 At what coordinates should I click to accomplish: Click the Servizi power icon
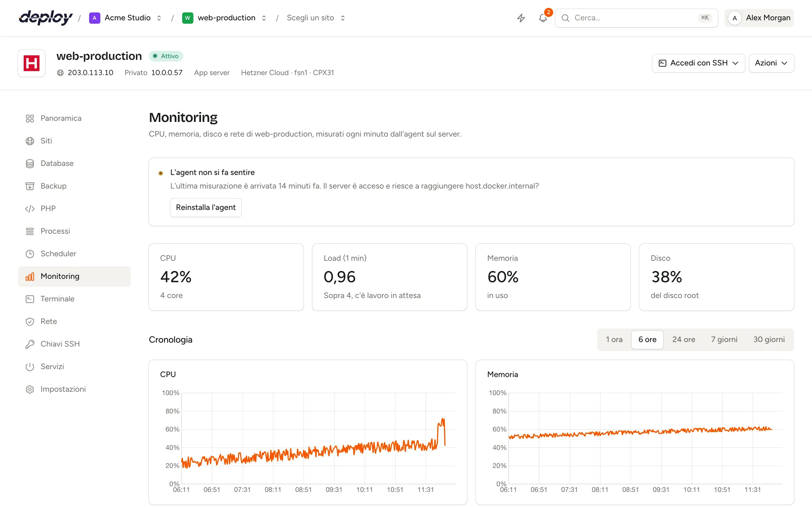(x=30, y=367)
